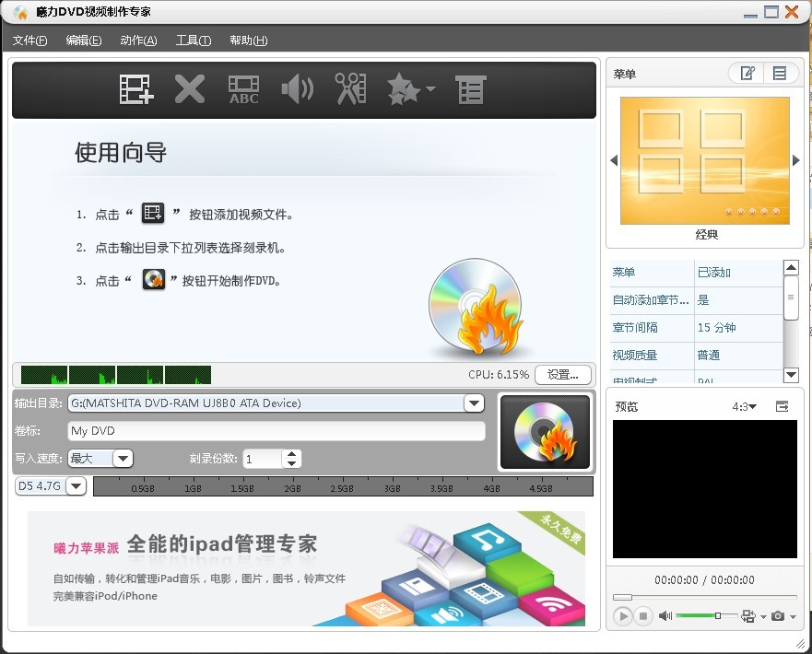Open the menu template edit icon
The width and height of the screenshot is (812, 654).
[x=747, y=74]
